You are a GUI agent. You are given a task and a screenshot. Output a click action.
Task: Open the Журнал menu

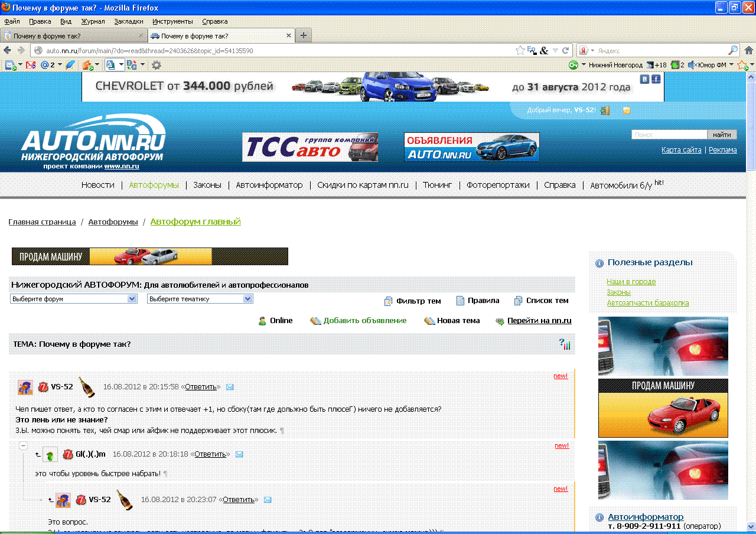coord(93,21)
